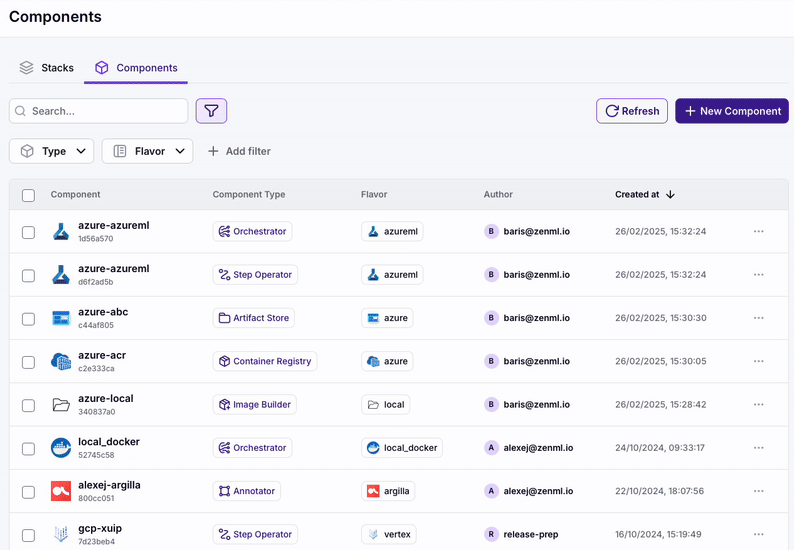
Task: Check the azure-abc row checkbox
Action: (x=28, y=318)
